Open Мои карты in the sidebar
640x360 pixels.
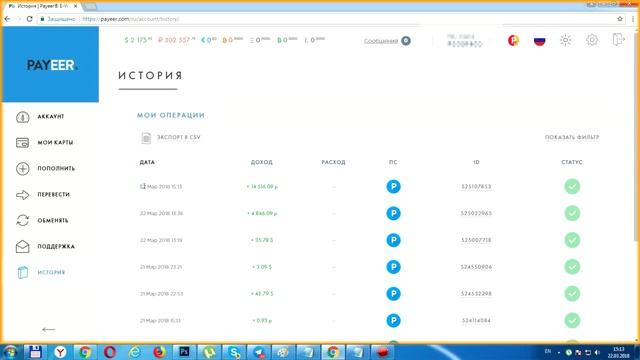[44, 142]
